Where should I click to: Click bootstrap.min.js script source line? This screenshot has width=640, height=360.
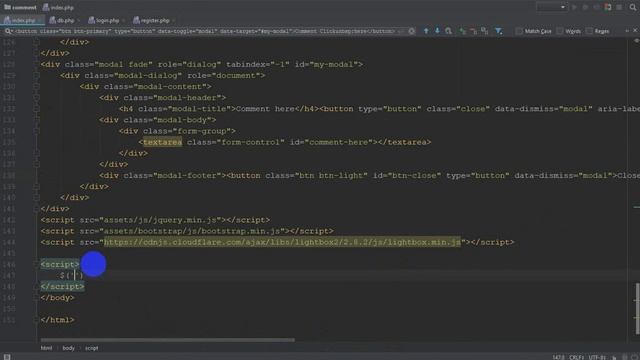tap(187, 231)
